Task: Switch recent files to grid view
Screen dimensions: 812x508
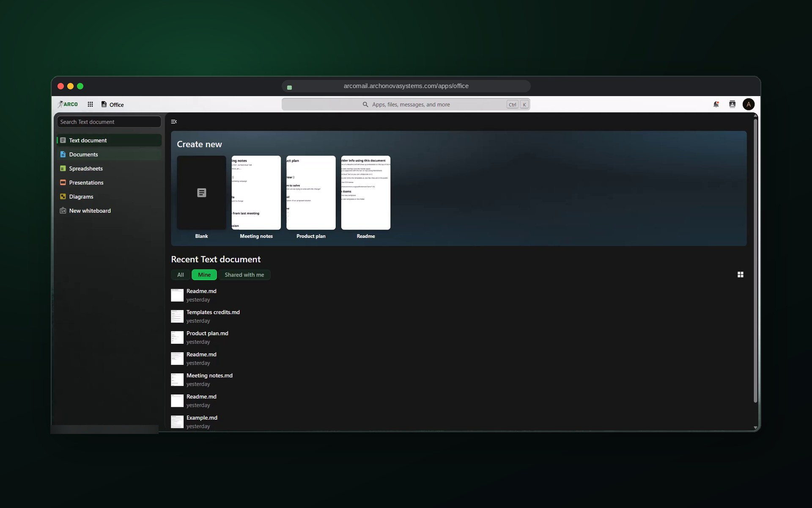Action: pyautogui.click(x=740, y=275)
